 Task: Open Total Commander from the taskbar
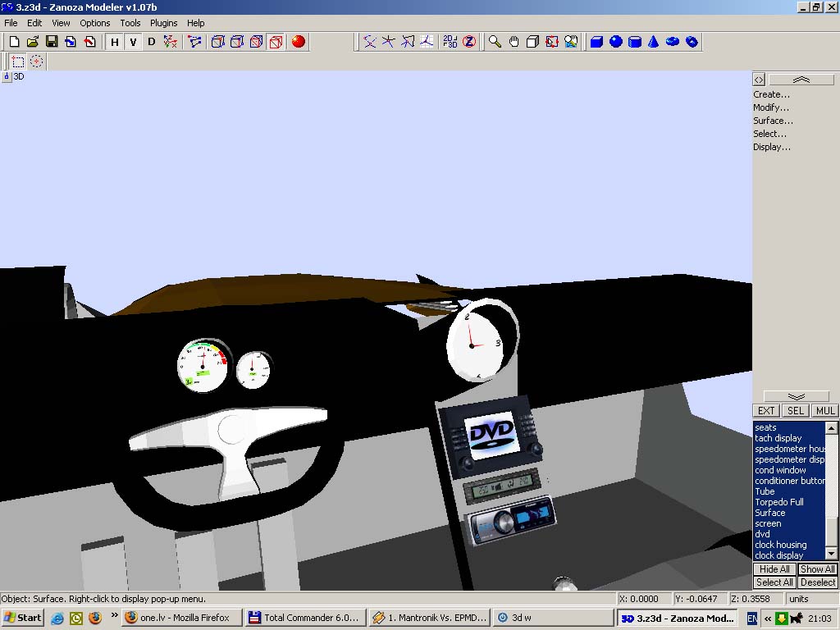pos(306,618)
